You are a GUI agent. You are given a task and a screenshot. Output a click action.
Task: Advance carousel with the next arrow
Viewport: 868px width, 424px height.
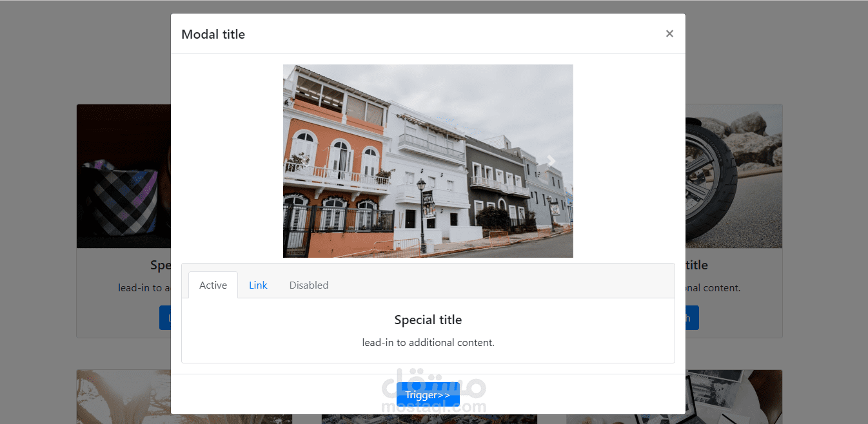551,161
